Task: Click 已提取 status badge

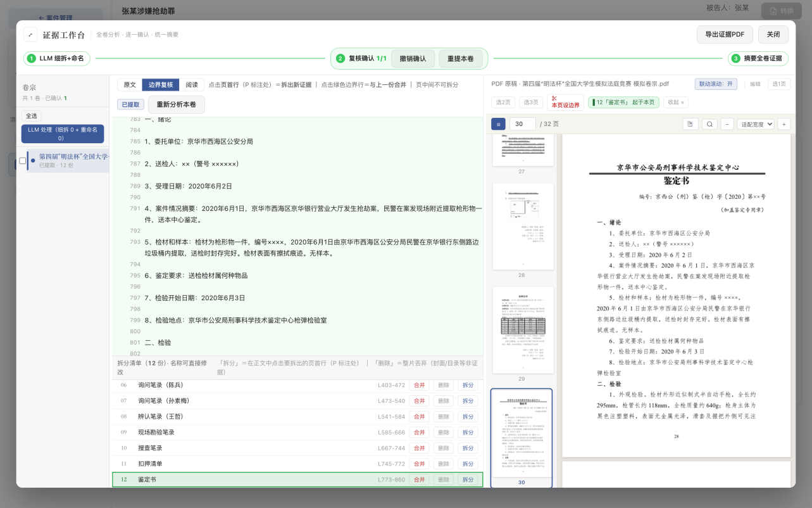Action: point(130,105)
